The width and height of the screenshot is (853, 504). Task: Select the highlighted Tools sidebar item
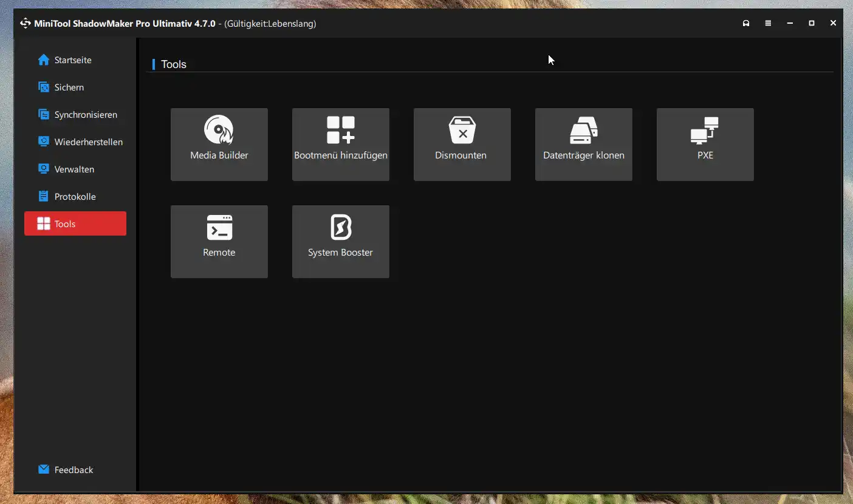click(x=75, y=223)
